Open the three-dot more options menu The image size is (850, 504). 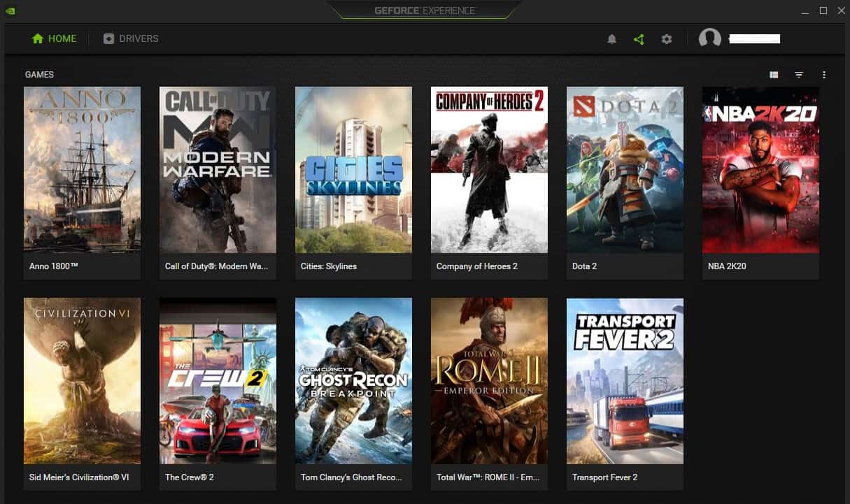click(x=824, y=75)
